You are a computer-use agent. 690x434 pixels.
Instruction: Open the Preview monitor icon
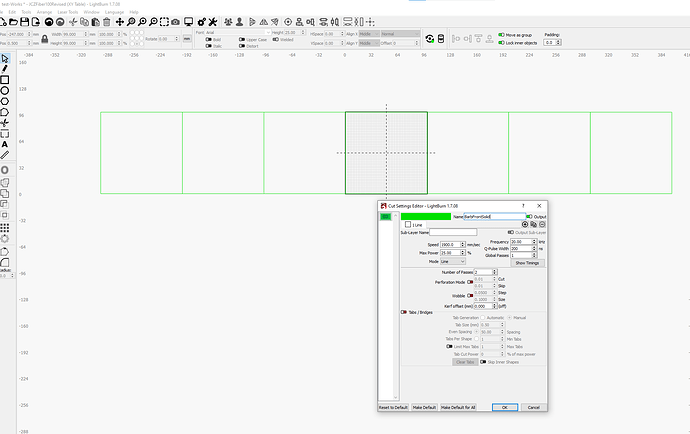tap(188, 22)
